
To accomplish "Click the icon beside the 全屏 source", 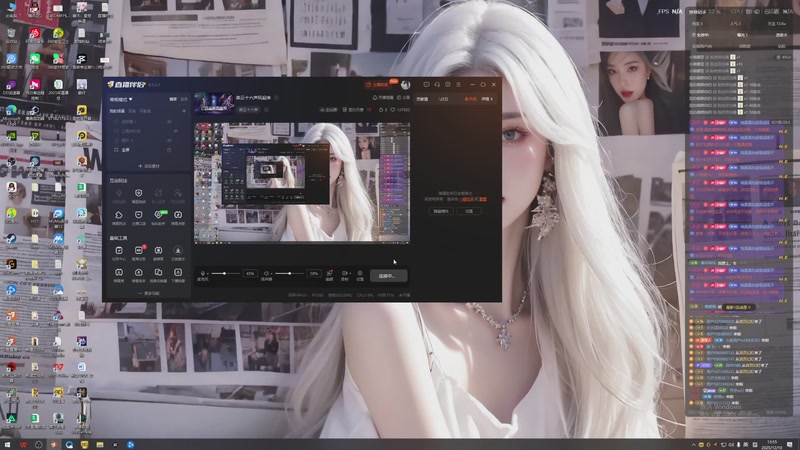I will [x=169, y=150].
